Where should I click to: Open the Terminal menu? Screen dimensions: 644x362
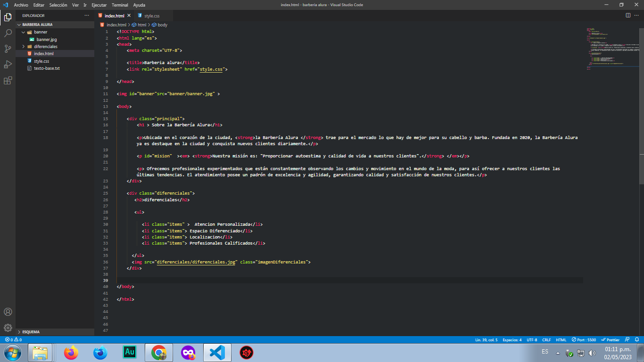pyautogui.click(x=120, y=5)
